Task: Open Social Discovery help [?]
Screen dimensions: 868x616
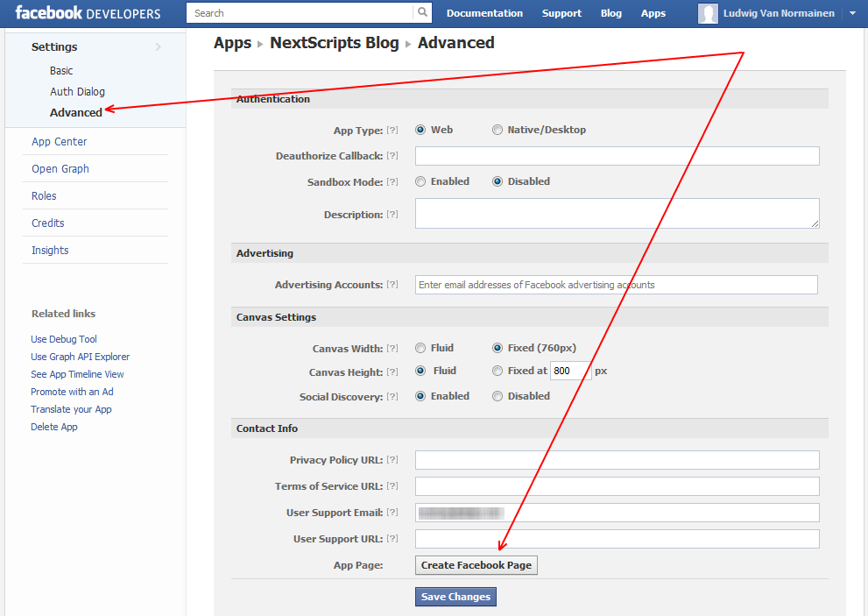Action: 392,396
